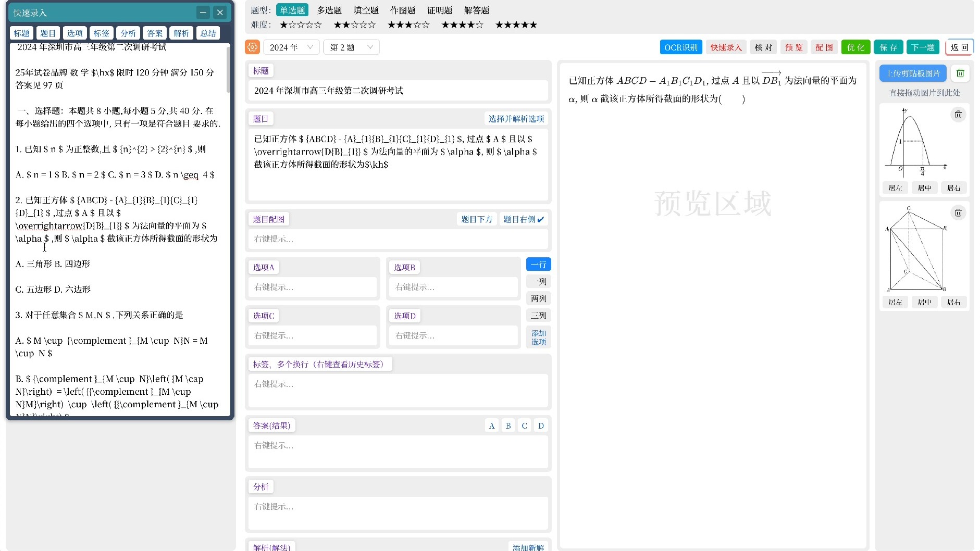Align parabola image 居中

924,187
